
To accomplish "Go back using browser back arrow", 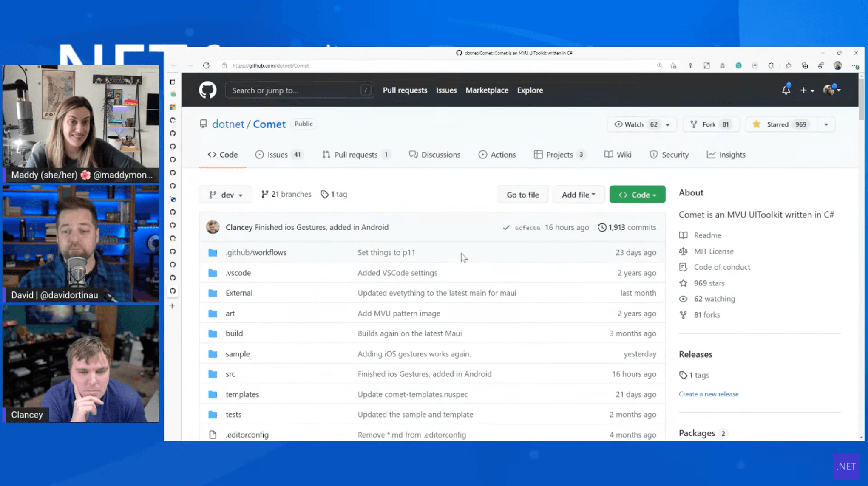I will 174,65.
